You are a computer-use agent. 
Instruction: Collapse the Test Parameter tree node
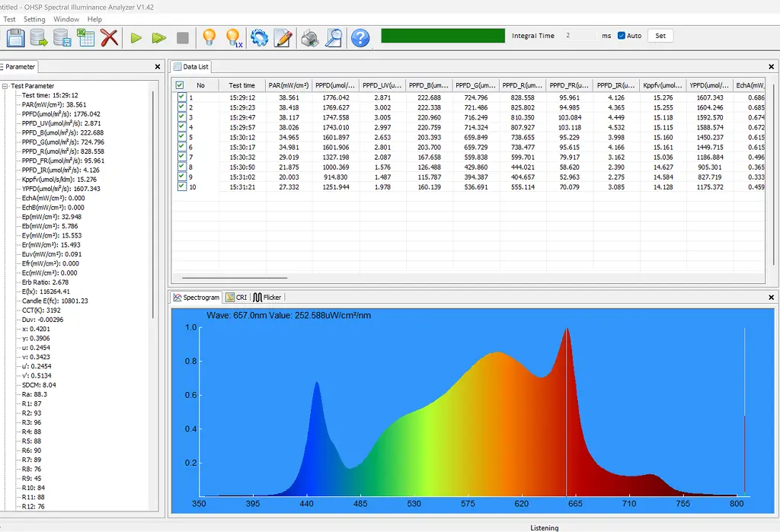pos(5,86)
